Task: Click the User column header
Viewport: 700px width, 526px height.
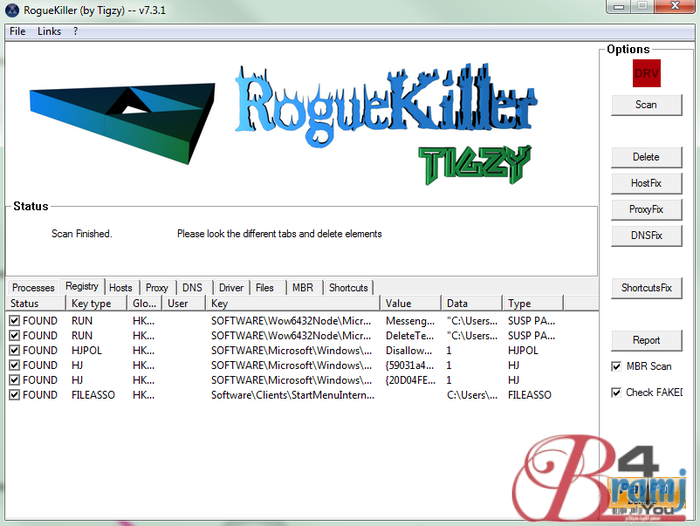Action: (183, 304)
